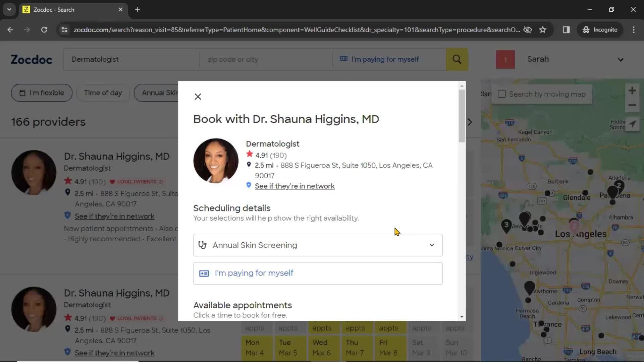Open the Annual Skin filter chip
This screenshot has width=644, height=362.
156,93
